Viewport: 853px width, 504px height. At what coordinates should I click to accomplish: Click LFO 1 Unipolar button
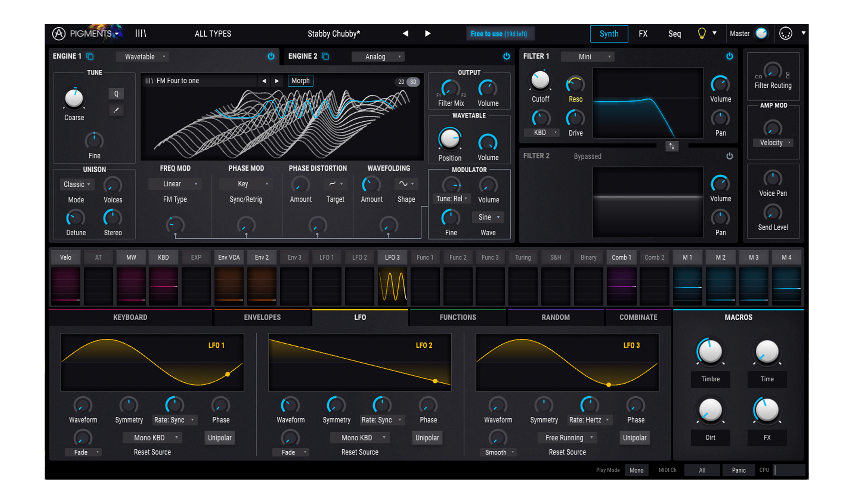[x=219, y=438]
